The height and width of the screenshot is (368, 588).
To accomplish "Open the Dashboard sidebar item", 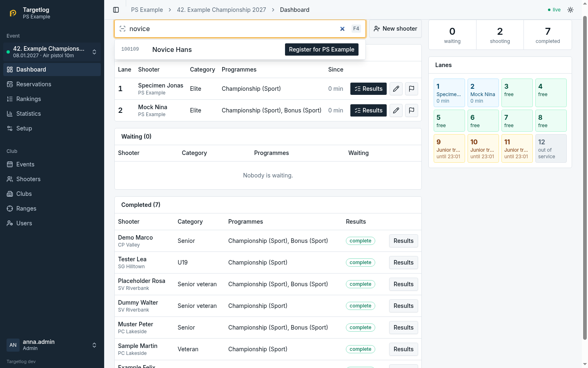I will pos(52,70).
